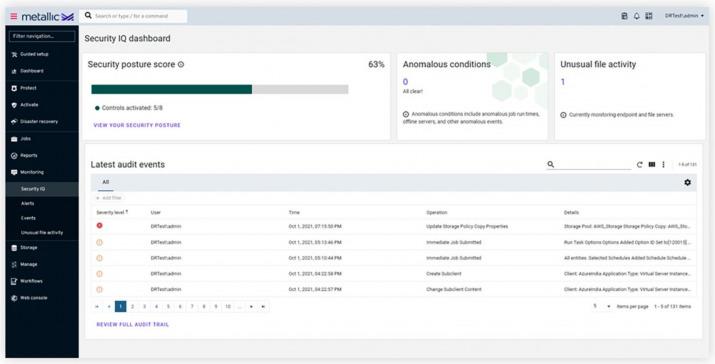Open the hamburger navigation menu icon
The height and width of the screenshot is (364, 715).
pos(14,16)
